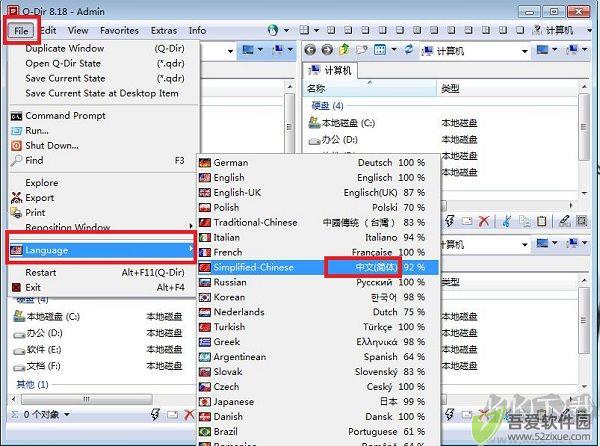This screenshot has height=446, width=600.
Task: Click Find in the File menu
Action: point(104,160)
